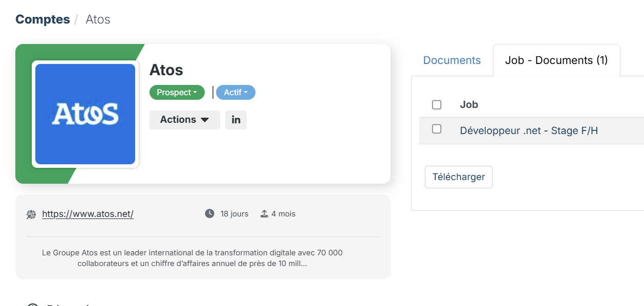Image resolution: width=644 pixels, height=306 pixels.
Task: Open the https://www.atos.net/ link
Action: [88, 214]
